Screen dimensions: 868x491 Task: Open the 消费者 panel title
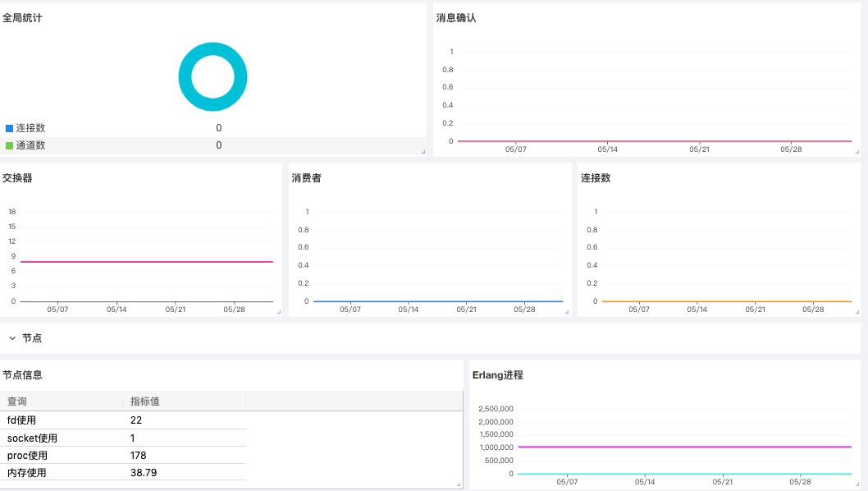306,178
